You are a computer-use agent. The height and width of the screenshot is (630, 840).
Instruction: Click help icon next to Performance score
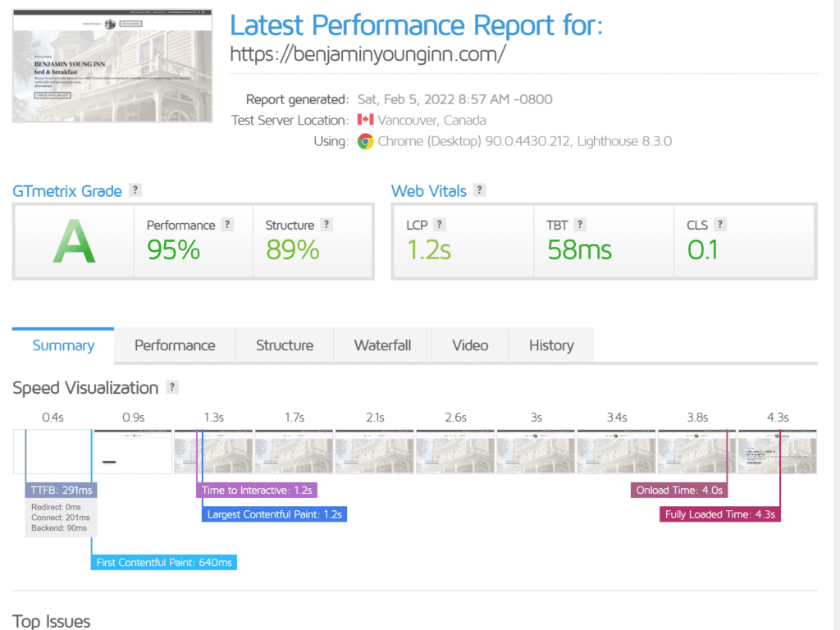click(227, 225)
